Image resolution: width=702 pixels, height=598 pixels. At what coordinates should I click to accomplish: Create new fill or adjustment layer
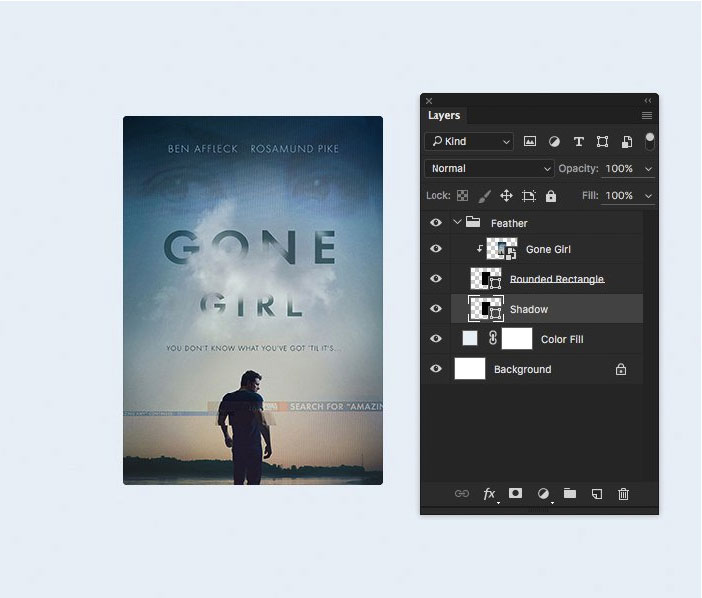(543, 494)
